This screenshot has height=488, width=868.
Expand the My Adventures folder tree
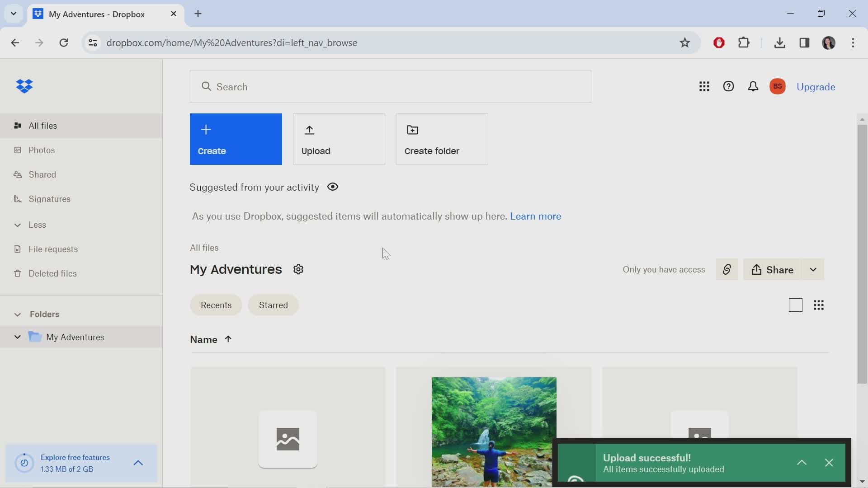[x=16, y=337]
